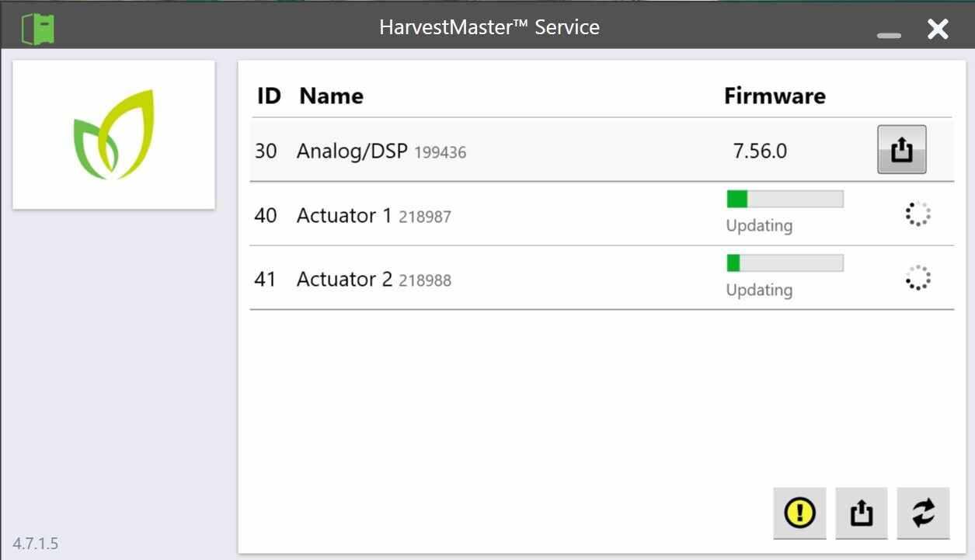
Task: Minimize the HarvestMaster Service window
Action: click(890, 35)
